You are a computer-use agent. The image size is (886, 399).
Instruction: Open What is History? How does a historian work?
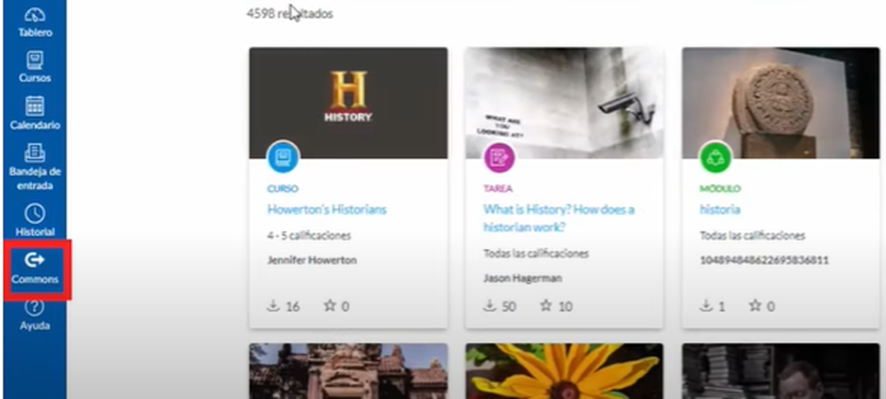pyautogui.click(x=559, y=218)
